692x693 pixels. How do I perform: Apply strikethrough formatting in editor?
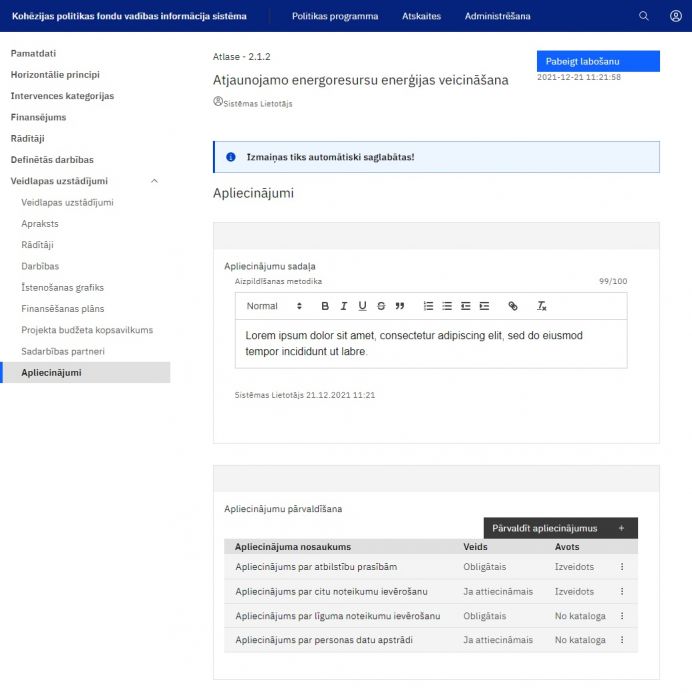tap(381, 306)
